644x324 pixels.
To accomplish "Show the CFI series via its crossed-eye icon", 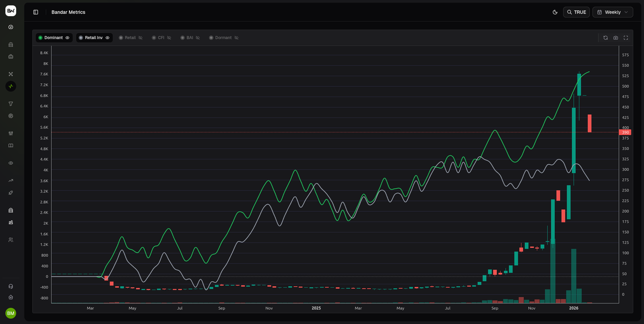I will [169, 38].
